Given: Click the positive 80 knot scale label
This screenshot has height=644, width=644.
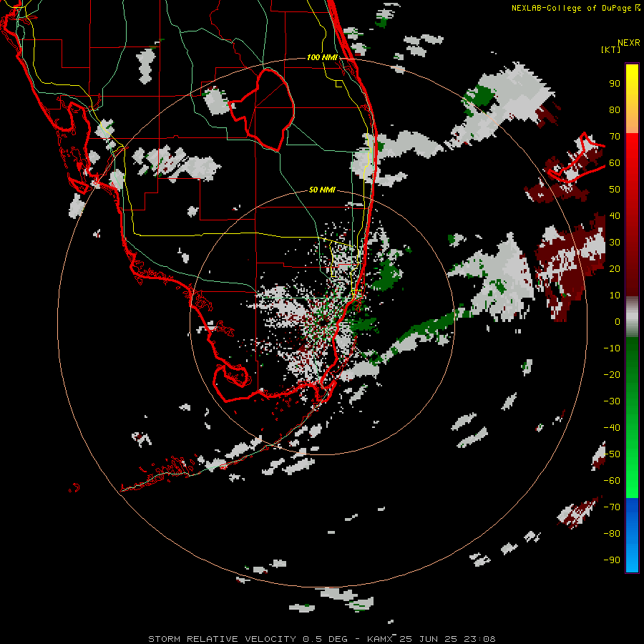Looking at the screenshot, I should pos(615,109).
